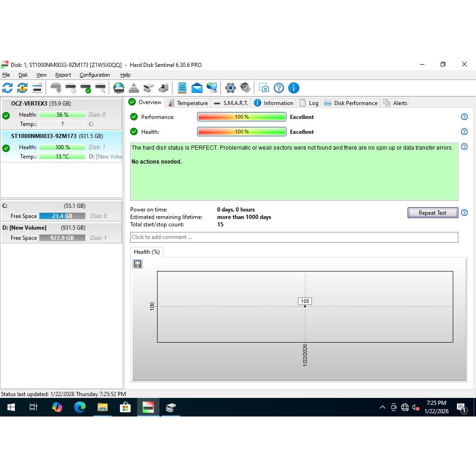Open the Report menu
476x476 pixels.
click(63, 75)
